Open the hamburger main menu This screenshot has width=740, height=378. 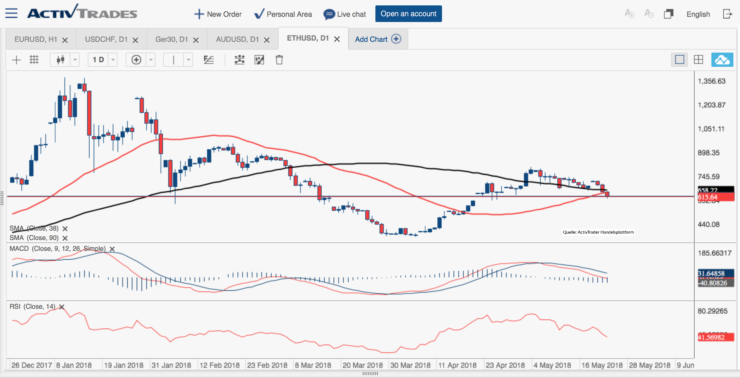tap(11, 13)
